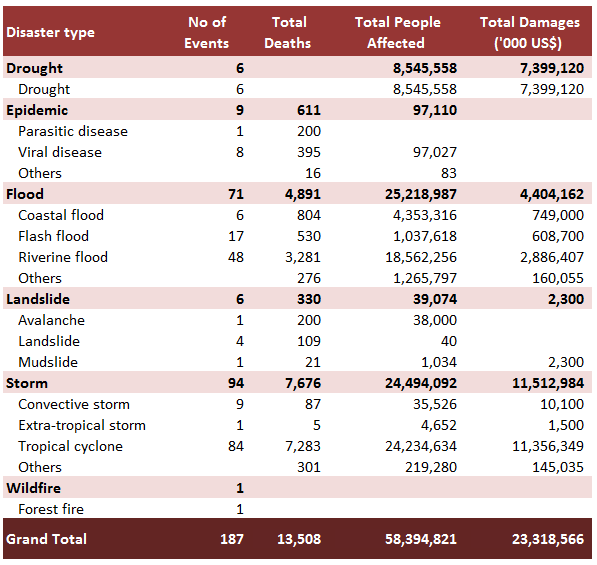
Task: Select the 'Riverine flood' row label
Action: point(63,257)
